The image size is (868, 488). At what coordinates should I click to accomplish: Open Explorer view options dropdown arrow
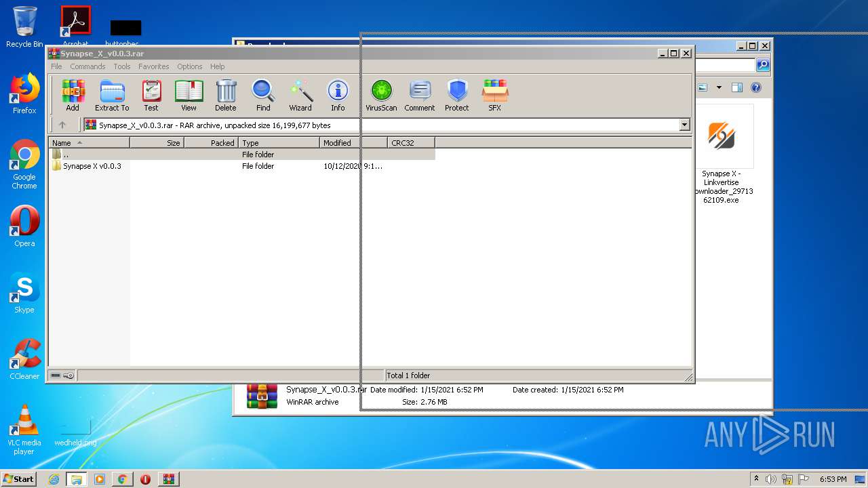point(718,87)
